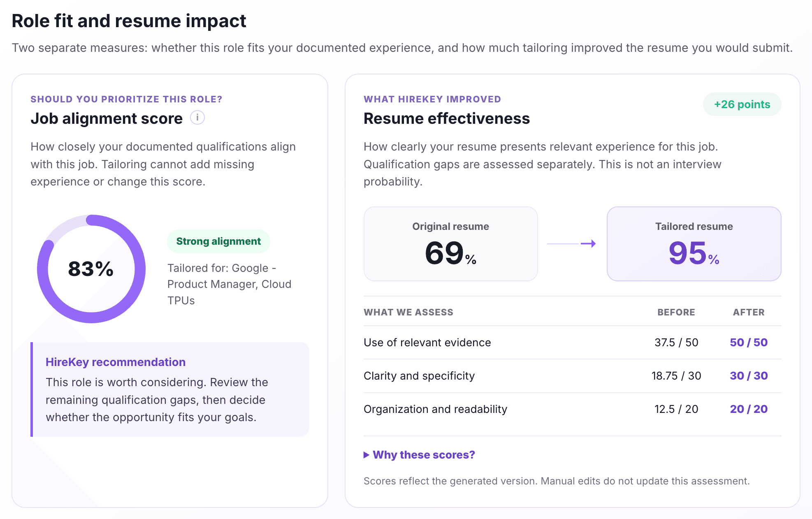Click the 'Clarity and specificity' row label
Image resolution: width=812 pixels, height=519 pixels.
(419, 376)
